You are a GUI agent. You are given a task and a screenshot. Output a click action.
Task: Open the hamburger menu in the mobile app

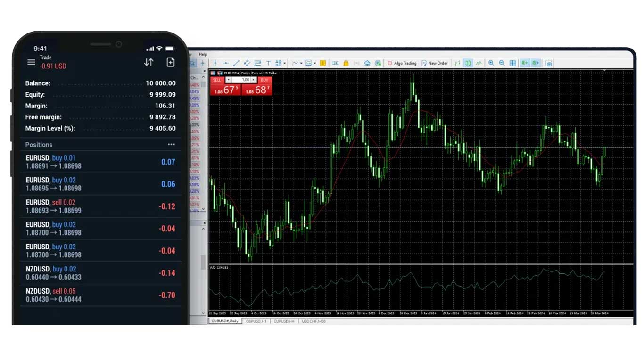tap(31, 62)
